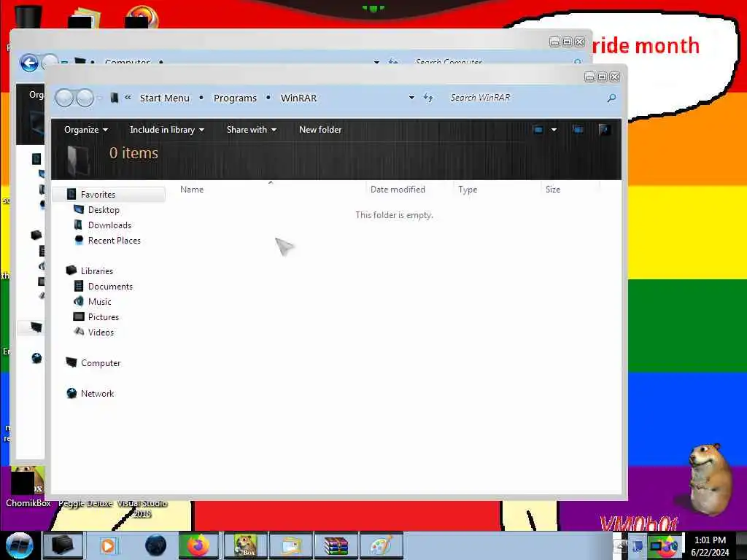Click the Forward button in WinRAR window
This screenshot has width=747, height=560.
[x=85, y=98]
